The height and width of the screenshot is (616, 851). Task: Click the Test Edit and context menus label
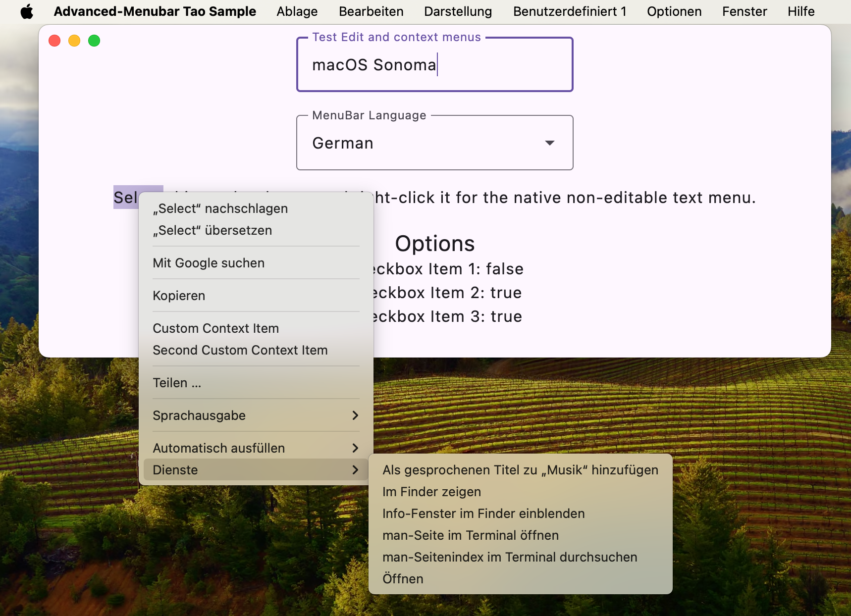(x=396, y=37)
